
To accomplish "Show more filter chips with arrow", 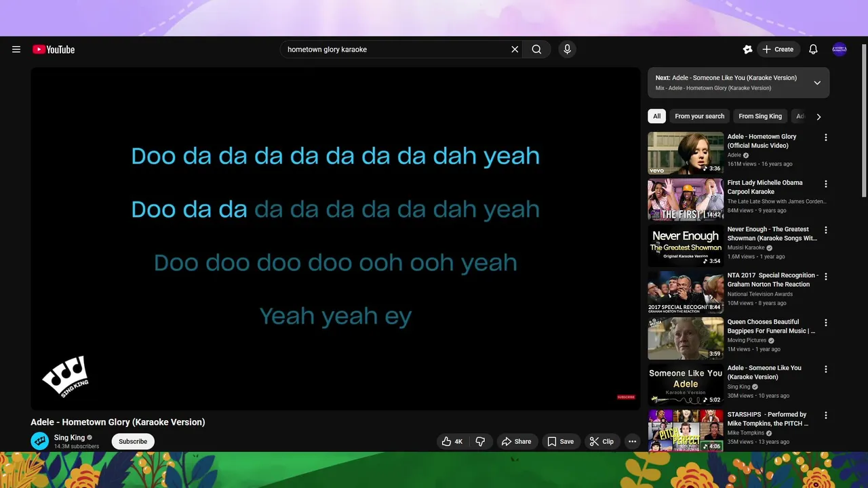I will (818, 117).
